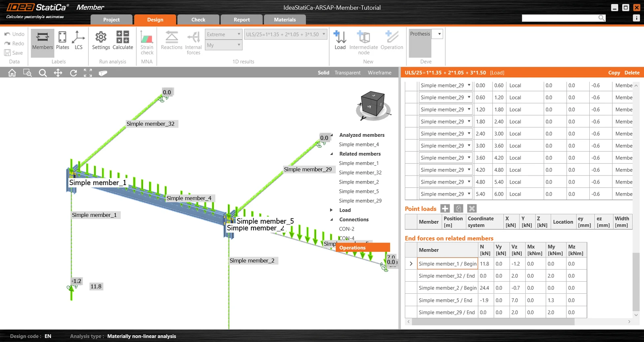644x342 pixels.
Task: Click Delete in load header
Action: coord(632,73)
